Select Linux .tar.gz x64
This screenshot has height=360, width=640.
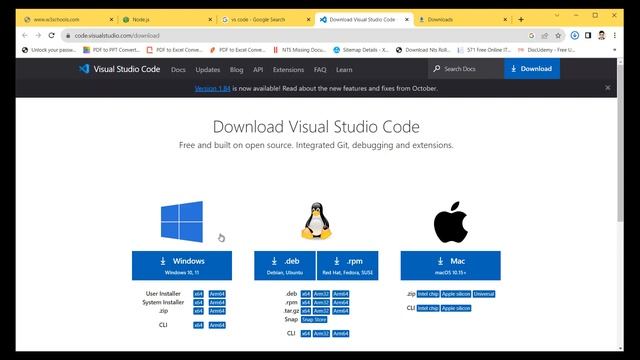306,311
